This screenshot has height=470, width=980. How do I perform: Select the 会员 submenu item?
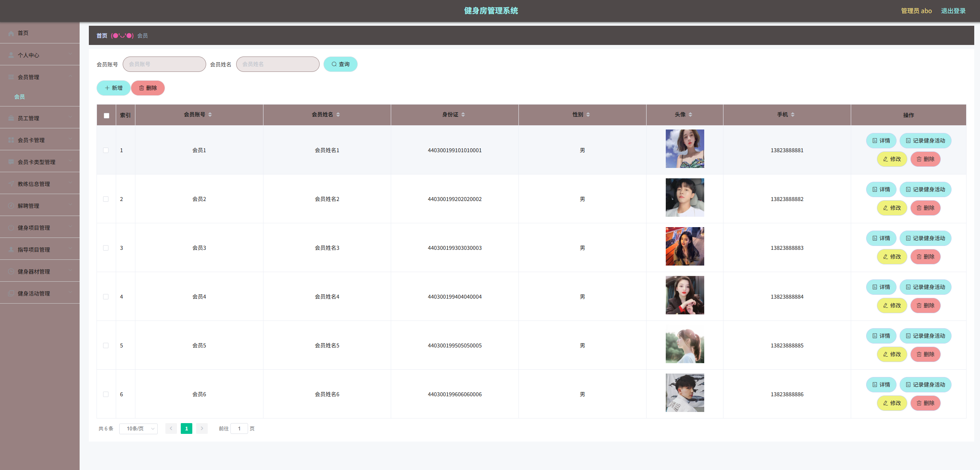[20, 97]
